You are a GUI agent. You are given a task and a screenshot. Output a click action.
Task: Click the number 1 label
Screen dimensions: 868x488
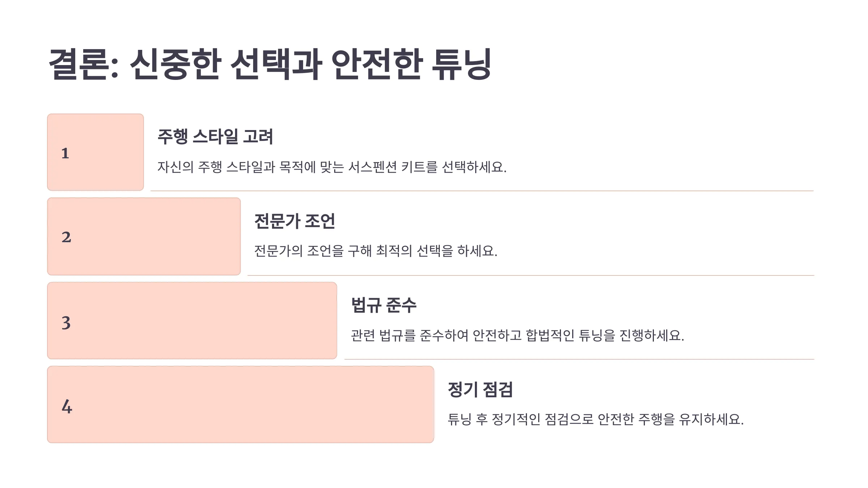[x=65, y=153]
